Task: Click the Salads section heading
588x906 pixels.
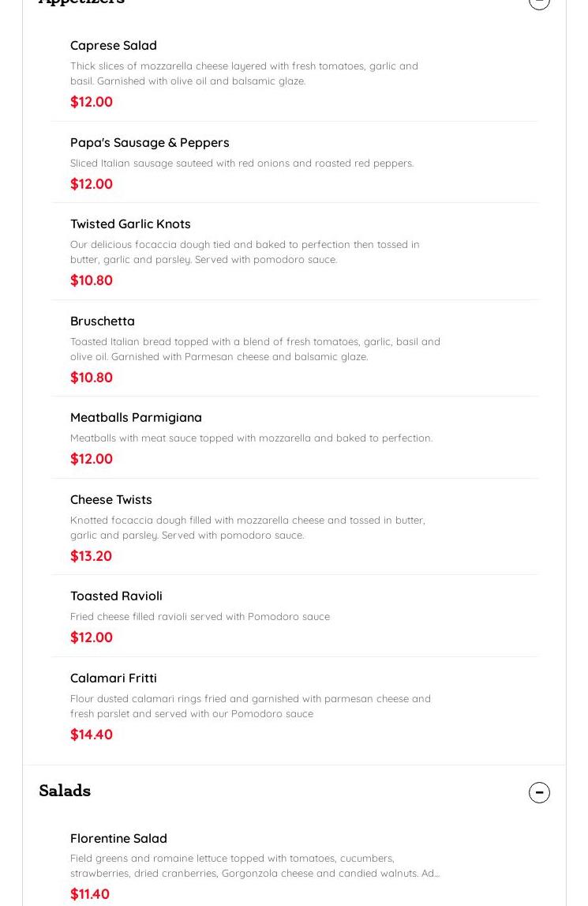Action: (x=65, y=791)
